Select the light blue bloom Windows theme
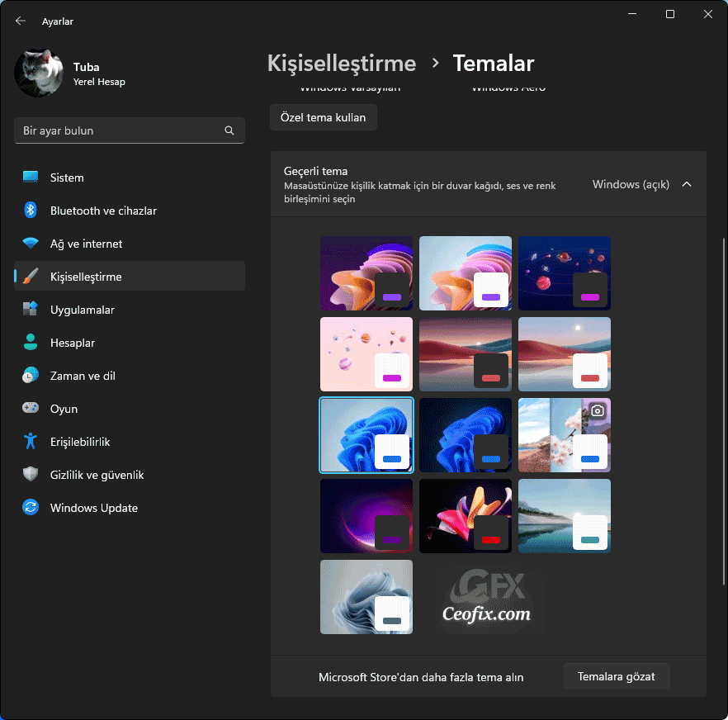The image size is (728, 720). (366, 435)
